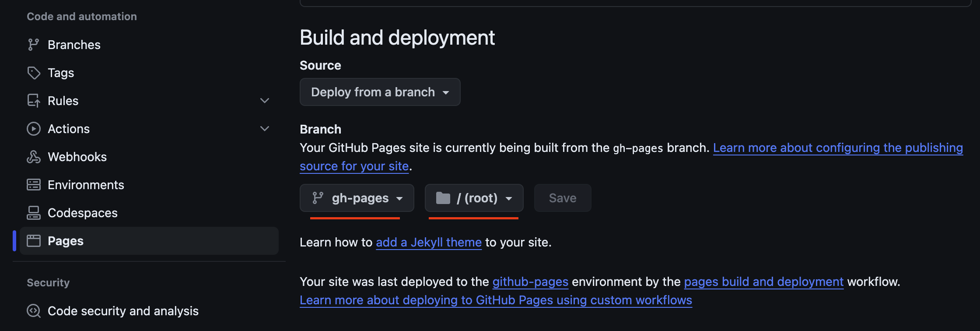
Task: Expand the Actions section chevron
Action: pos(265,129)
